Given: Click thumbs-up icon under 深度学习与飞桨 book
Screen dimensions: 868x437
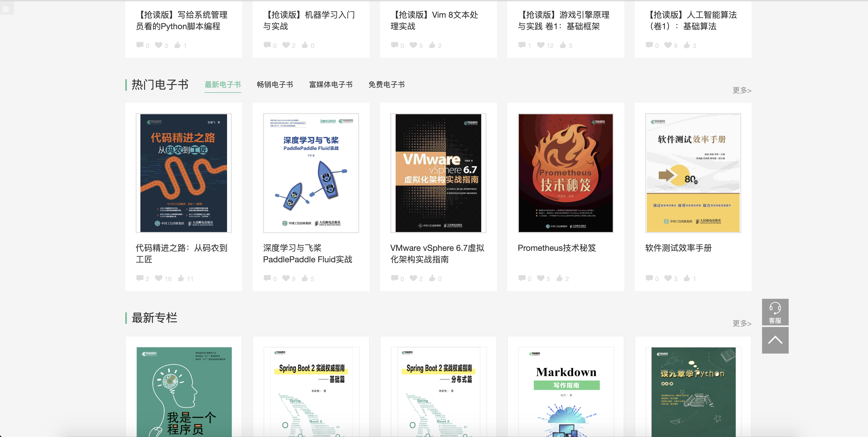Looking at the screenshot, I should click(x=305, y=278).
